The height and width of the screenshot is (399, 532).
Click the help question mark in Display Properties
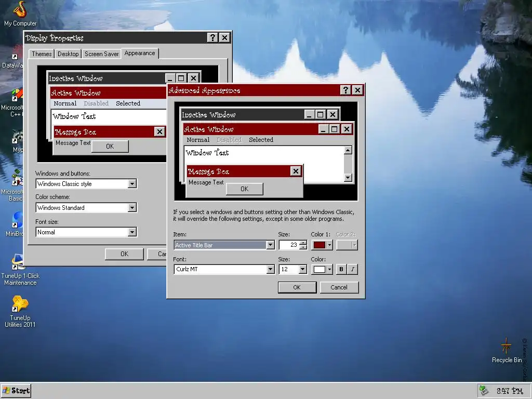coord(212,37)
